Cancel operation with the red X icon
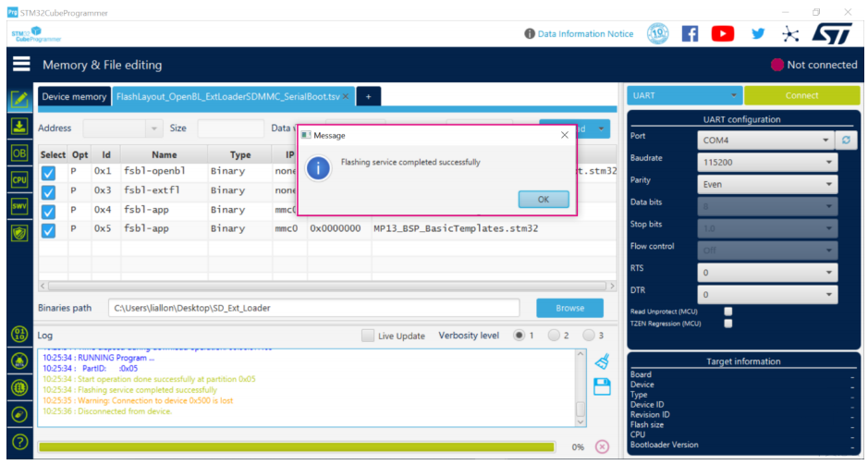 602,447
